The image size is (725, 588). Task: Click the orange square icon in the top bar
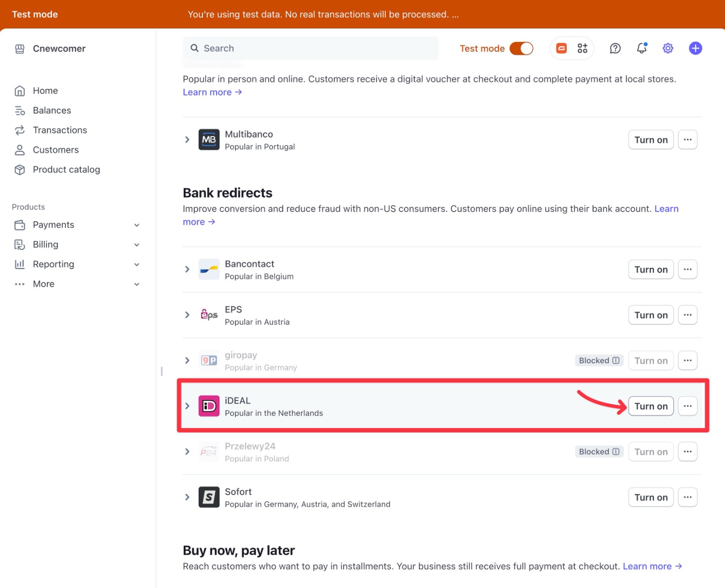pos(562,48)
